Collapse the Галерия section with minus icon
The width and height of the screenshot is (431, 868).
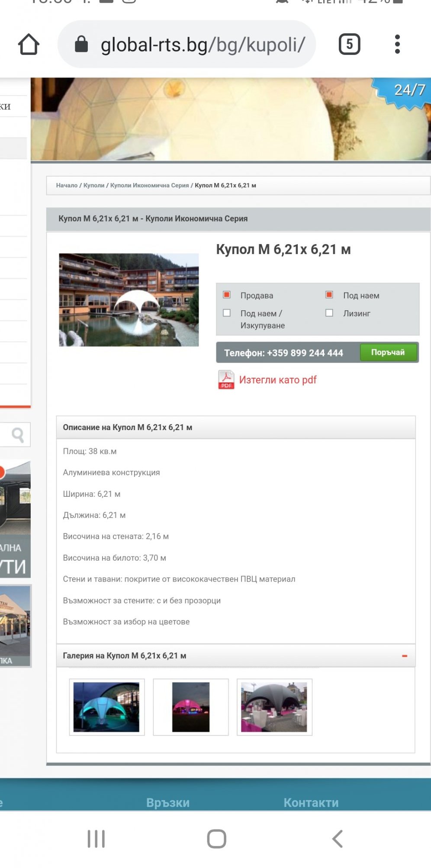click(404, 656)
